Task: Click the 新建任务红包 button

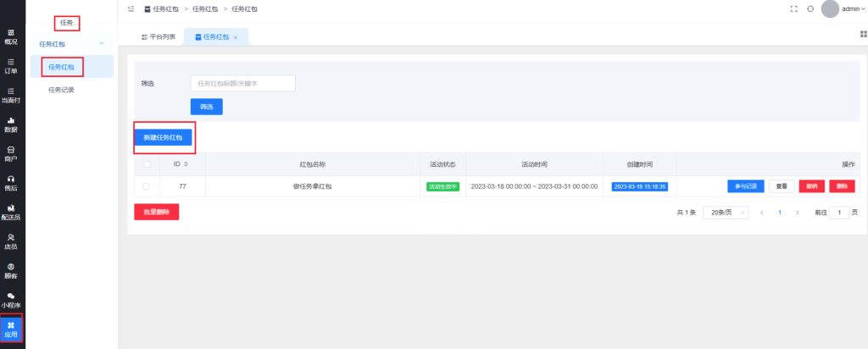Action: [164, 136]
